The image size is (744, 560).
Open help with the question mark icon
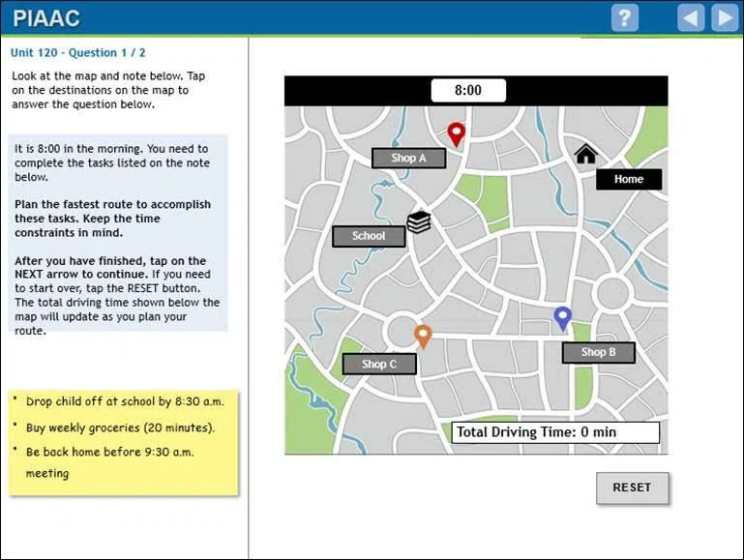pos(625,17)
